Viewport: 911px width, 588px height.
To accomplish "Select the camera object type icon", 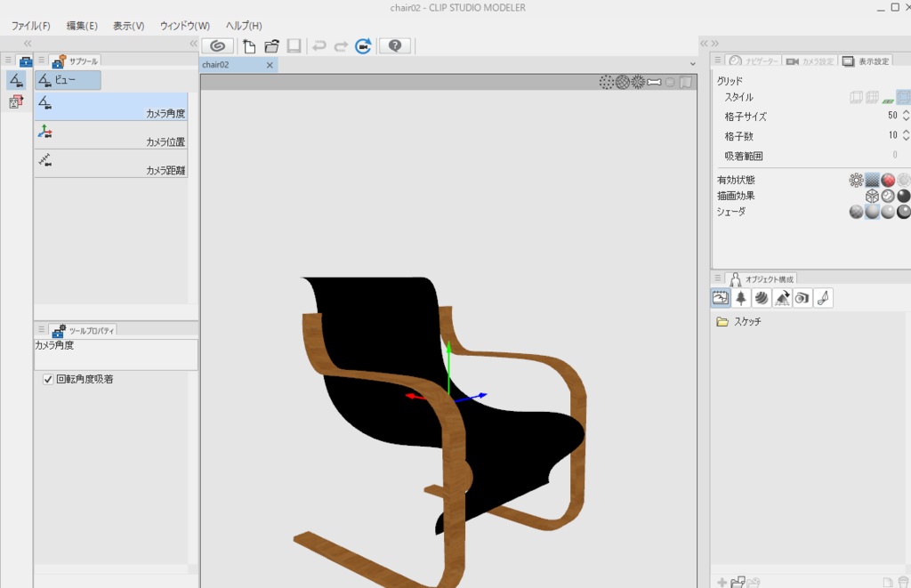I will tap(802, 298).
